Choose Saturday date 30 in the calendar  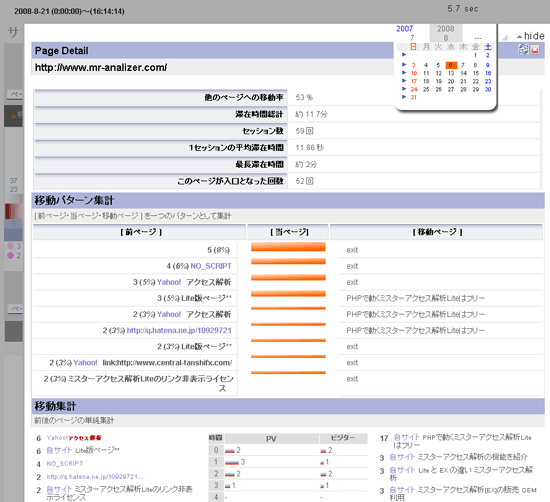click(488, 89)
